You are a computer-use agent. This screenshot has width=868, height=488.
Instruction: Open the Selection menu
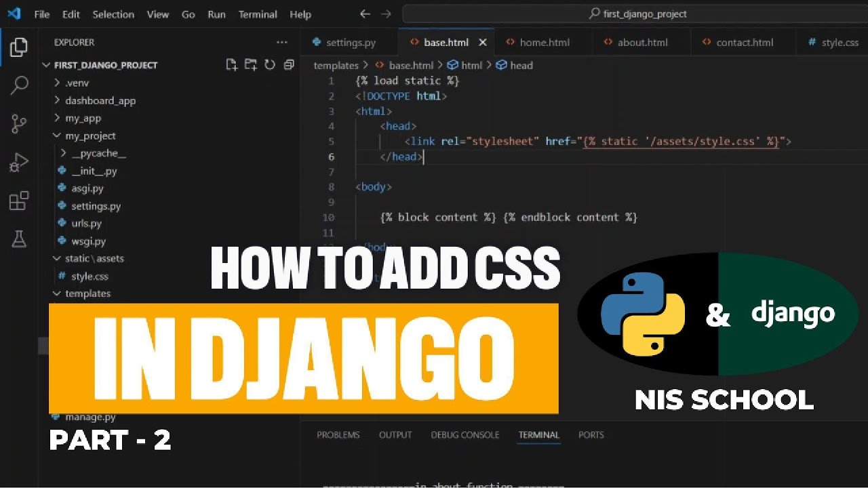tap(113, 14)
